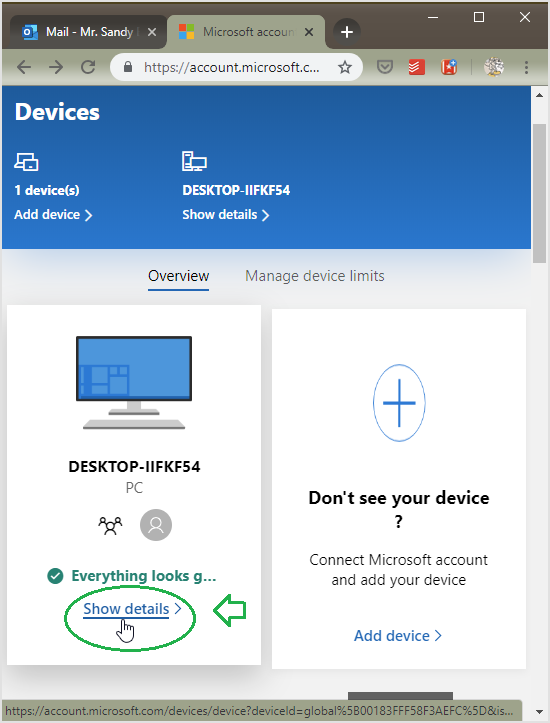Minimize the browser window
Image resolution: width=550 pixels, height=723 pixels.
(x=433, y=18)
